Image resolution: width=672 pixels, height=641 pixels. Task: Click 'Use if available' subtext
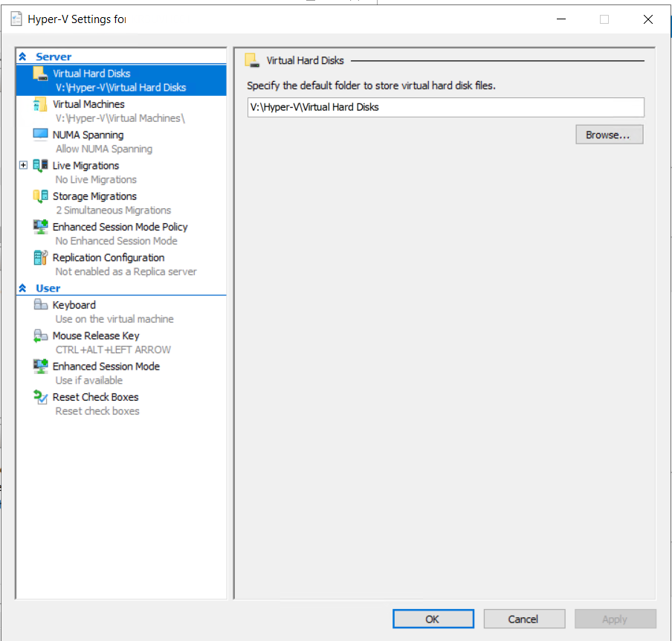coord(88,380)
